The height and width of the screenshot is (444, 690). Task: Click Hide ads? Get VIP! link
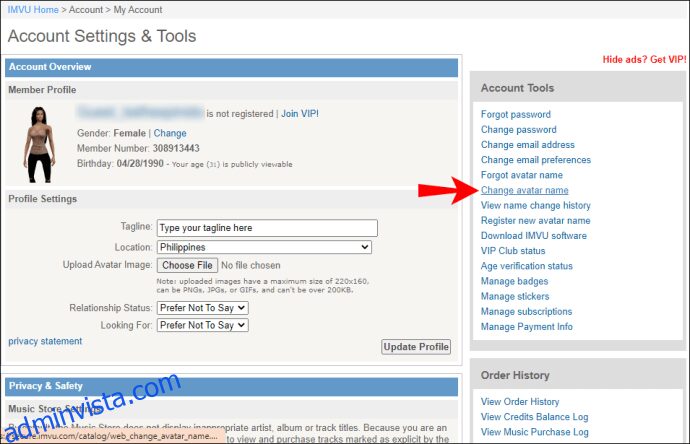644,59
